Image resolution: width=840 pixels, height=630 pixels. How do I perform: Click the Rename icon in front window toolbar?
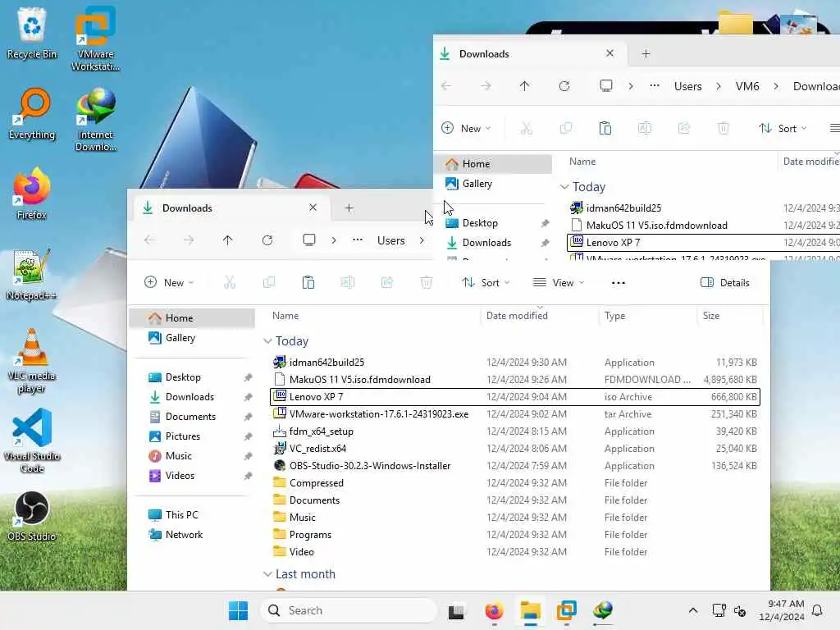pos(347,282)
